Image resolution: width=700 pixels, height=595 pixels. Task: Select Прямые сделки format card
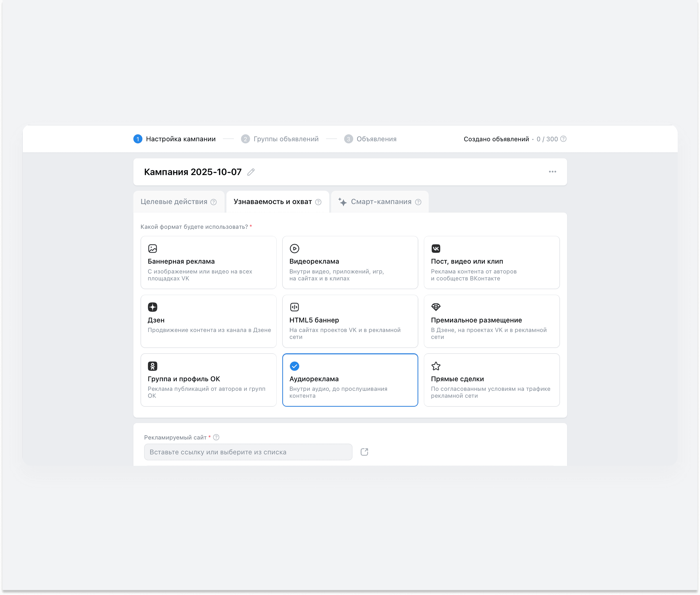[x=491, y=380]
